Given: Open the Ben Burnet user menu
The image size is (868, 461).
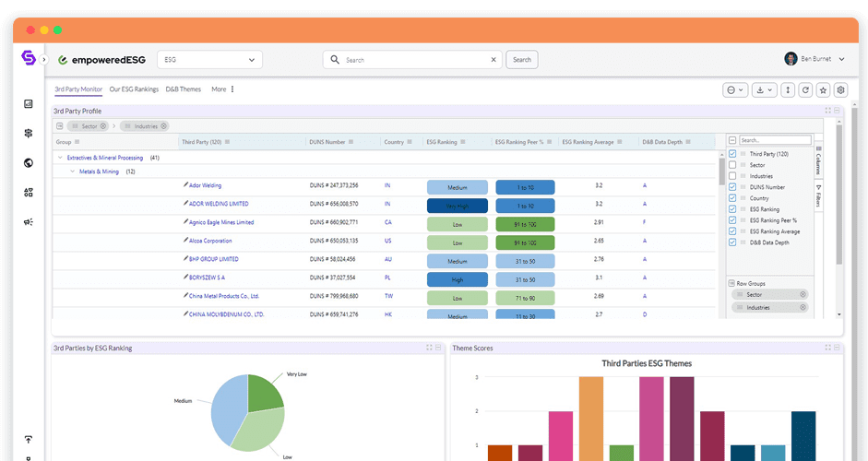Looking at the screenshot, I should (814, 59).
